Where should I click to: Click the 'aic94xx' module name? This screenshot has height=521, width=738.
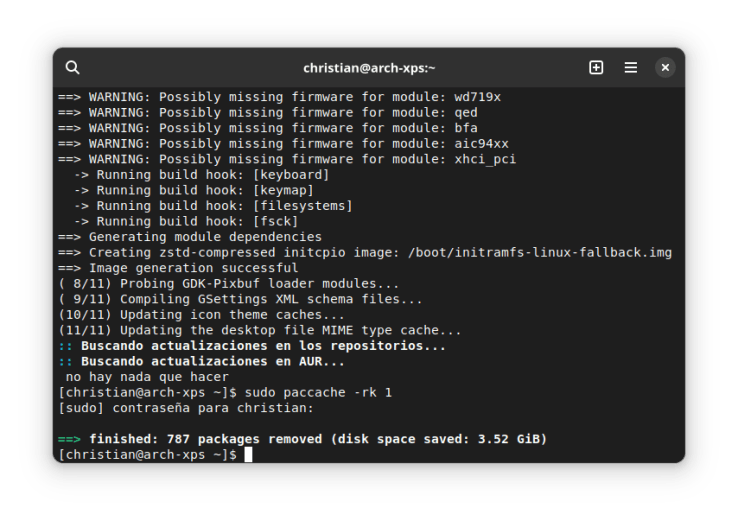(481, 144)
